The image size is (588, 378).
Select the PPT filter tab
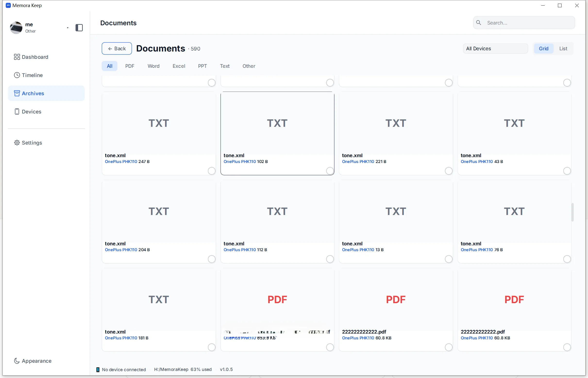coord(202,66)
